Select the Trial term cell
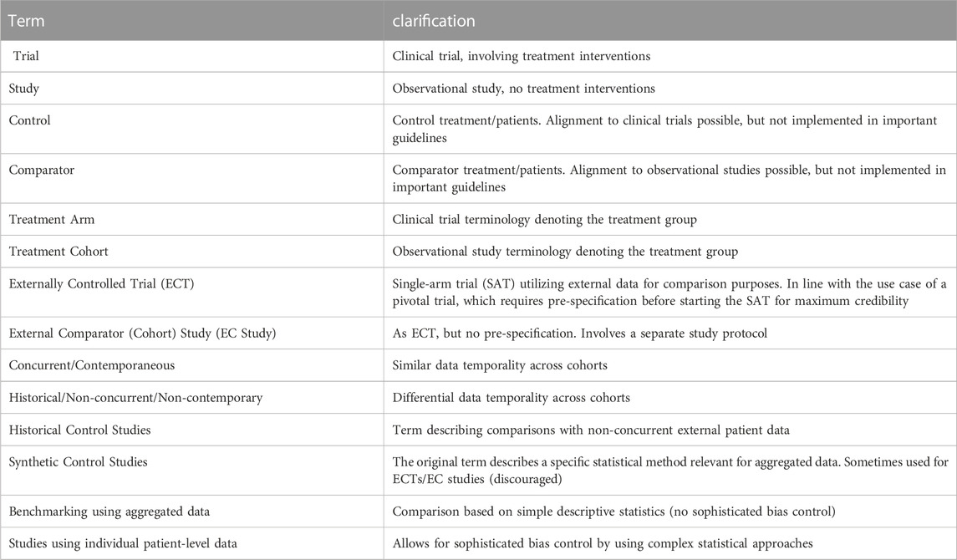 pyautogui.click(x=191, y=56)
